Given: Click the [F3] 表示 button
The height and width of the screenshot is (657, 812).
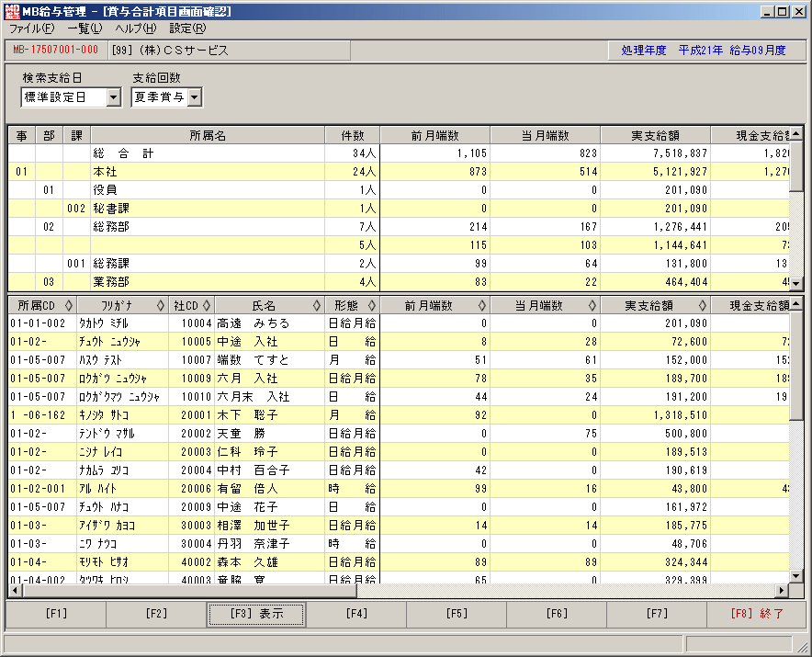Looking at the screenshot, I should [x=256, y=614].
